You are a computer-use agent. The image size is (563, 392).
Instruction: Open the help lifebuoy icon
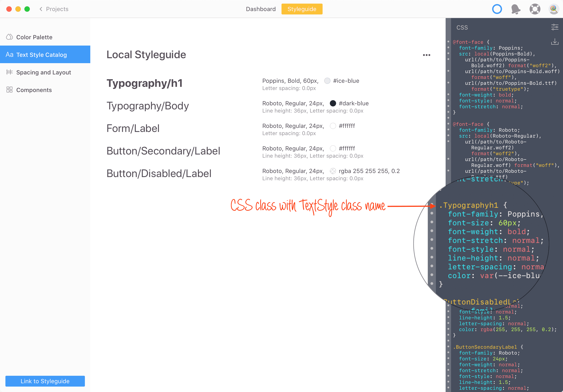[535, 9]
